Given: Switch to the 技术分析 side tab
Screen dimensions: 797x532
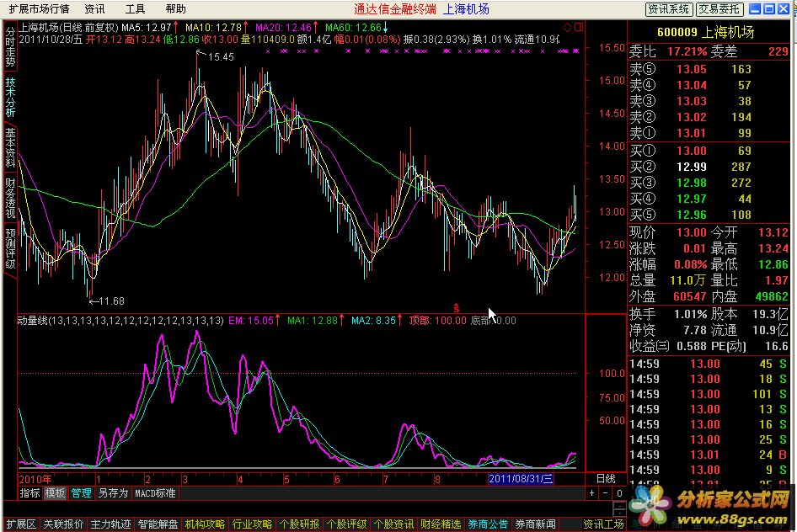Looking at the screenshot, I should (x=10, y=97).
